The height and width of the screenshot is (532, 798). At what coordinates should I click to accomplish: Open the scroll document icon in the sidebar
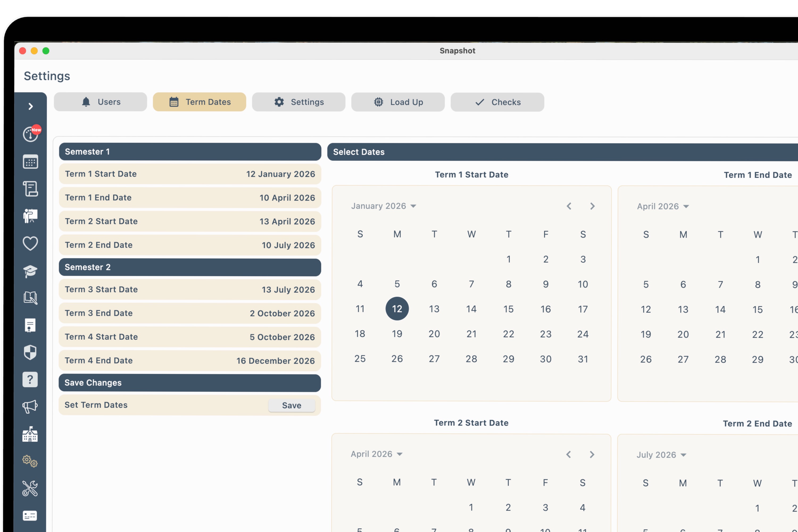tap(30, 189)
